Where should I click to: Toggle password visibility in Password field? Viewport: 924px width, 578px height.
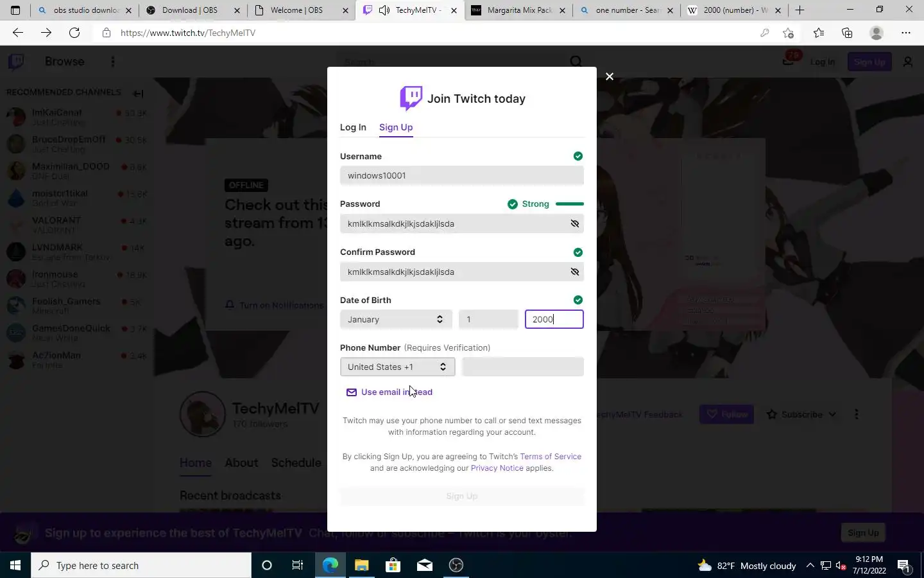coord(575,223)
